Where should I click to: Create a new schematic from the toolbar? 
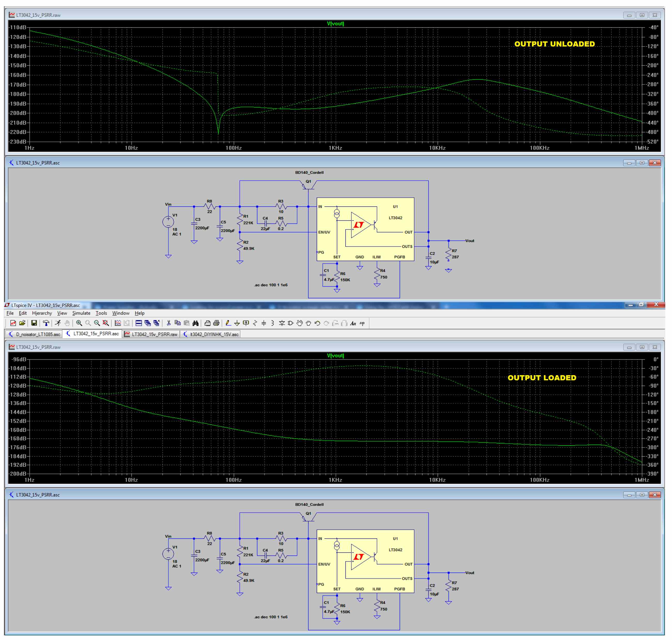[13, 323]
